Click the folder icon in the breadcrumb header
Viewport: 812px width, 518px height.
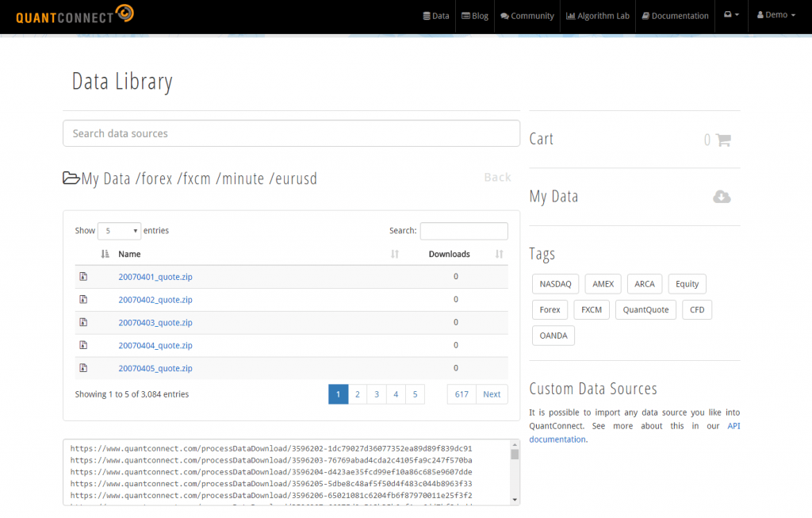pyautogui.click(x=72, y=178)
